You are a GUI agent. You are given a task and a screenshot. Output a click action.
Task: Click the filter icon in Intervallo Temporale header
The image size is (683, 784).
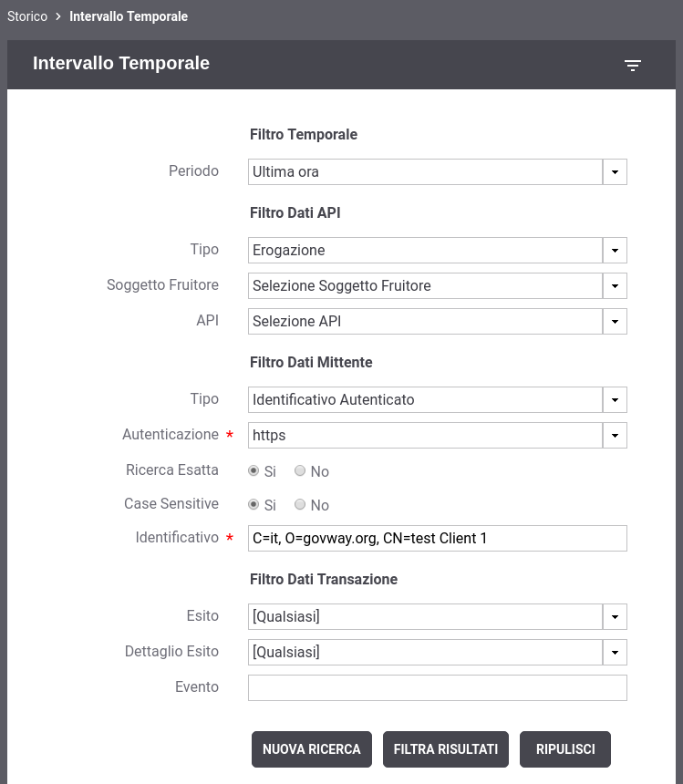click(x=633, y=65)
